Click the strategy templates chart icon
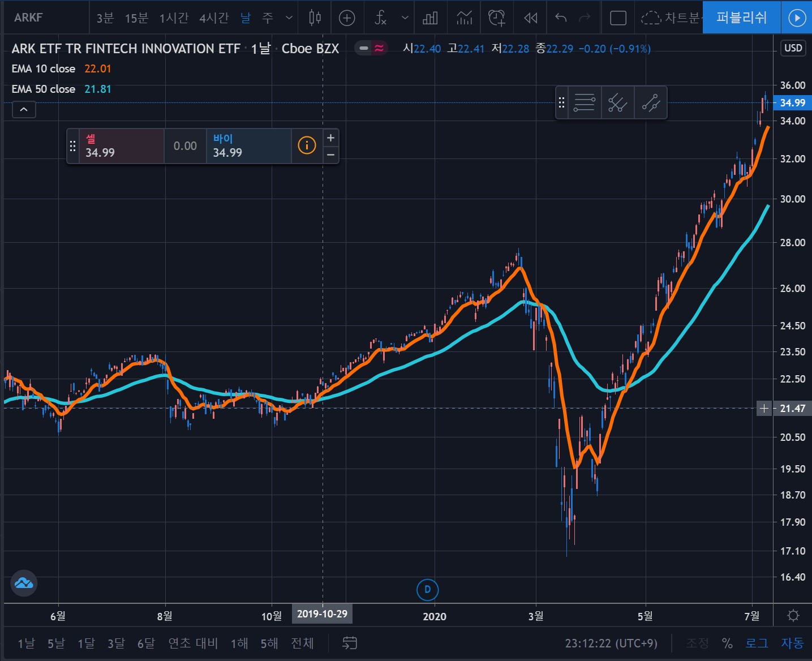The width and height of the screenshot is (812, 661). click(x=464, y=18)
